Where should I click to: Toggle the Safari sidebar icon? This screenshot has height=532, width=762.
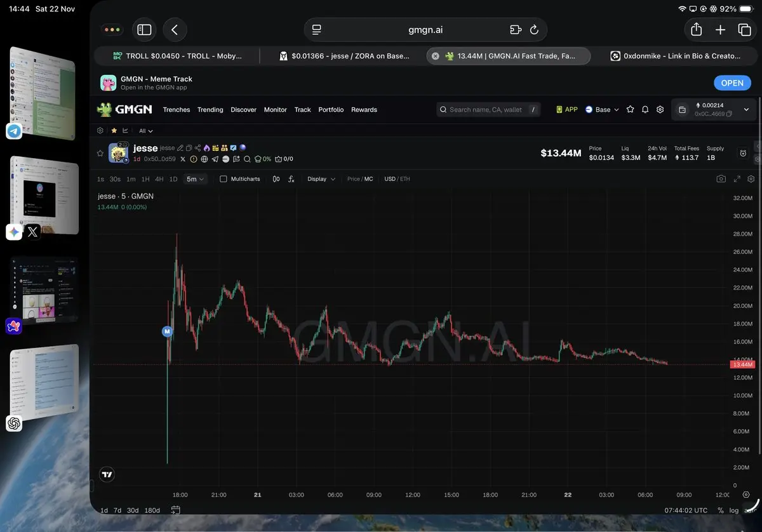[x=144, y=30]
